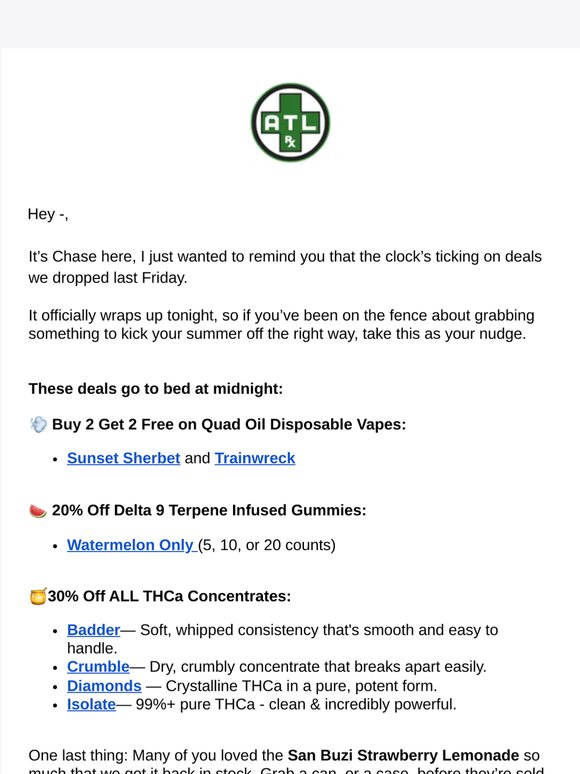580x774 pixels.
Task: Click the Buy 2 Get 2 Free heading
Action: [229, 425]
